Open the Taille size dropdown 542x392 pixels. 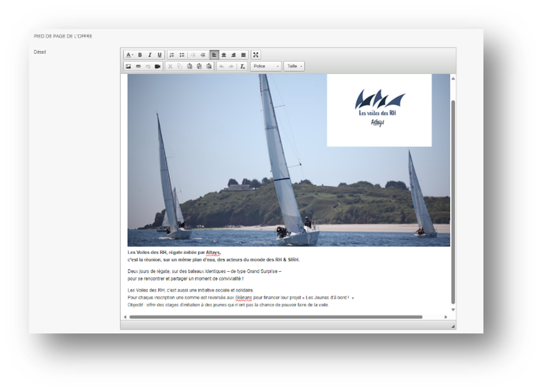pyautogui.click(x=294, y=66)
